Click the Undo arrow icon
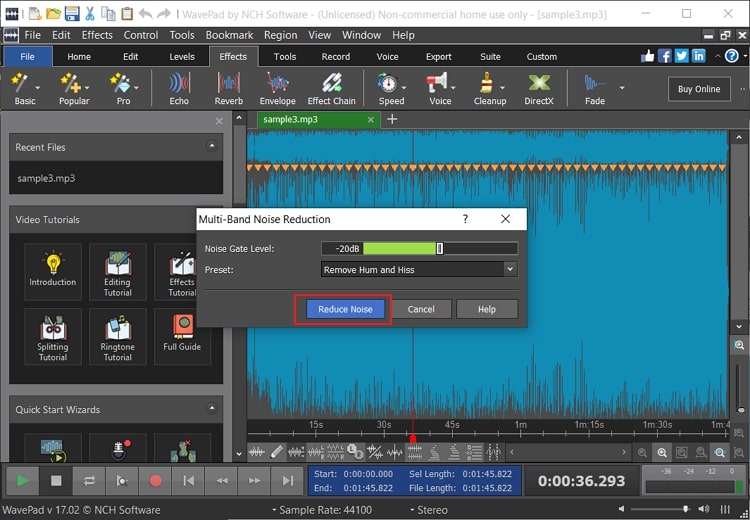Screen dimensions: 750x520 click(x=145, y=13)
